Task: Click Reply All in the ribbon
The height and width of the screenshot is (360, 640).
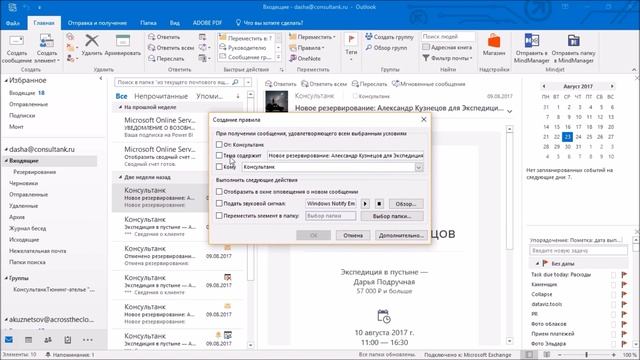Action: pyautogui.click(x=171, y=48)
